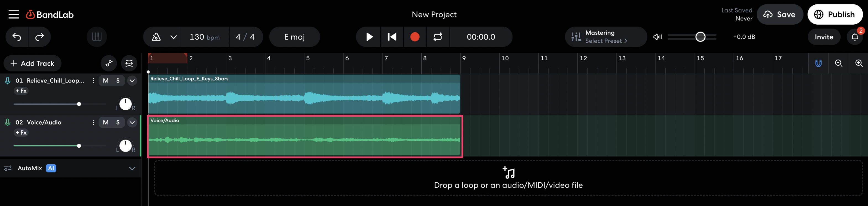Click the red Record button
This screenshot has width=868, height=206.
tap(415, 37)
